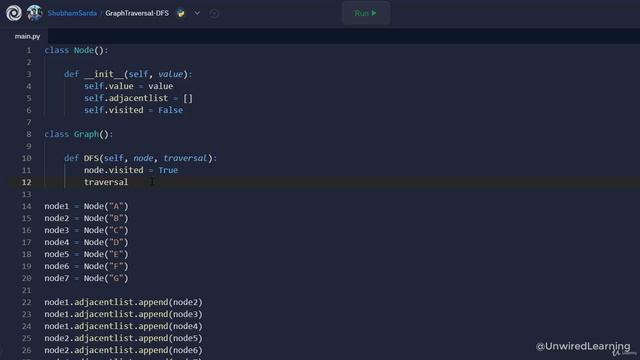The width and height of the screenshot is (640, 360).
Task: Click the GraphTraversal-DFS project name
Action: [137, 13]
